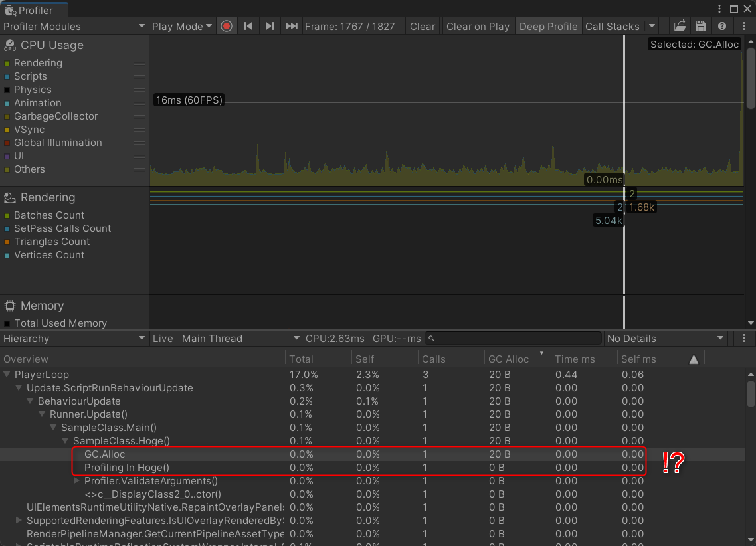Click the record button in Profiler toolbar
This screenshot has width=756, height=546.
pyautogui.click(x=226, y=26)
